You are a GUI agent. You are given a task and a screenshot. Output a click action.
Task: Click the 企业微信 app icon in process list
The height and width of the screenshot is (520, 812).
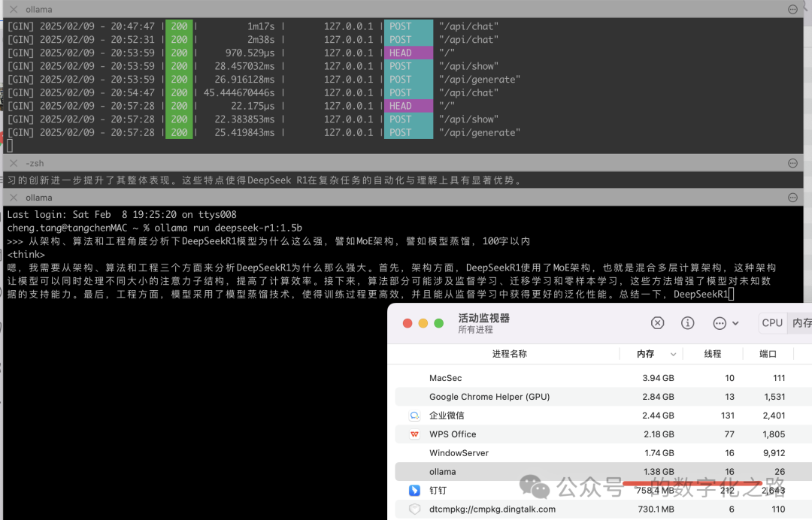[414, 416]
